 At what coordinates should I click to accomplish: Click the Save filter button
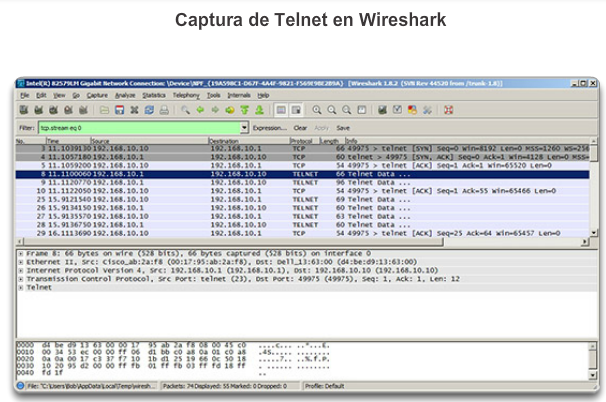coord(343,128)
